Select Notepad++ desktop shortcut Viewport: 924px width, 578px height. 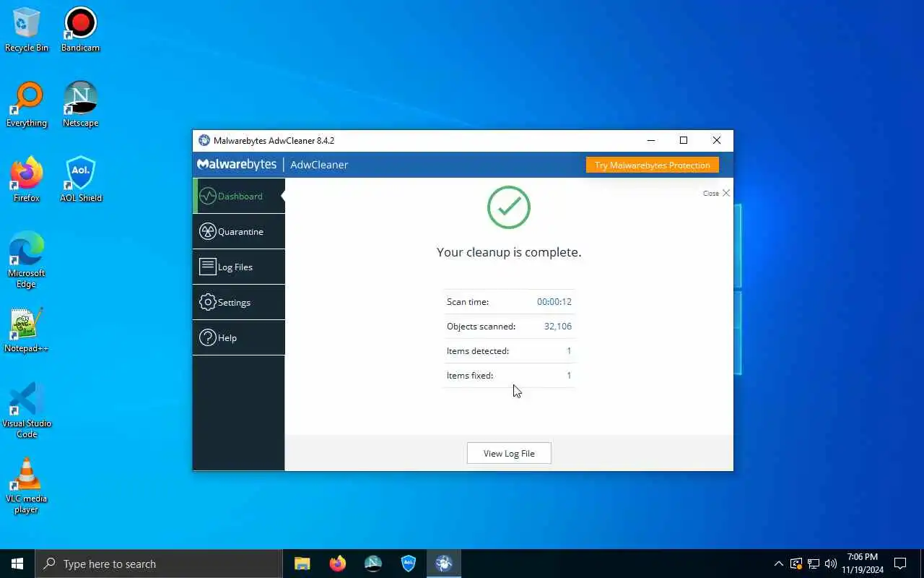tap(27, 331)
